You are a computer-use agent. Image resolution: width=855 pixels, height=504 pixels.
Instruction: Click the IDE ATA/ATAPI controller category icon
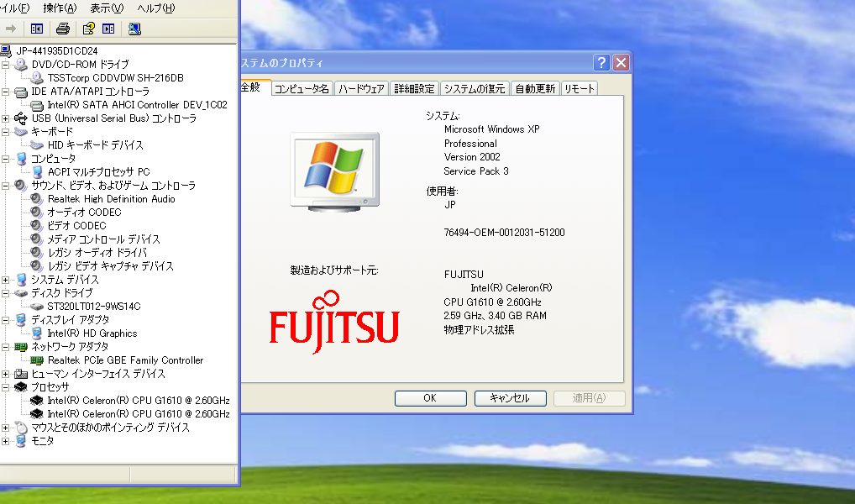coord(21,92)
